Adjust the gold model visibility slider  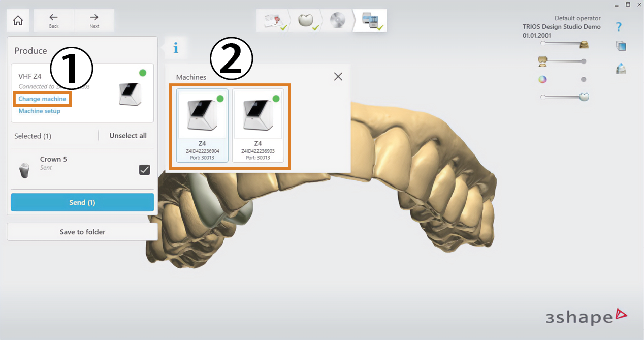point(564,44)
